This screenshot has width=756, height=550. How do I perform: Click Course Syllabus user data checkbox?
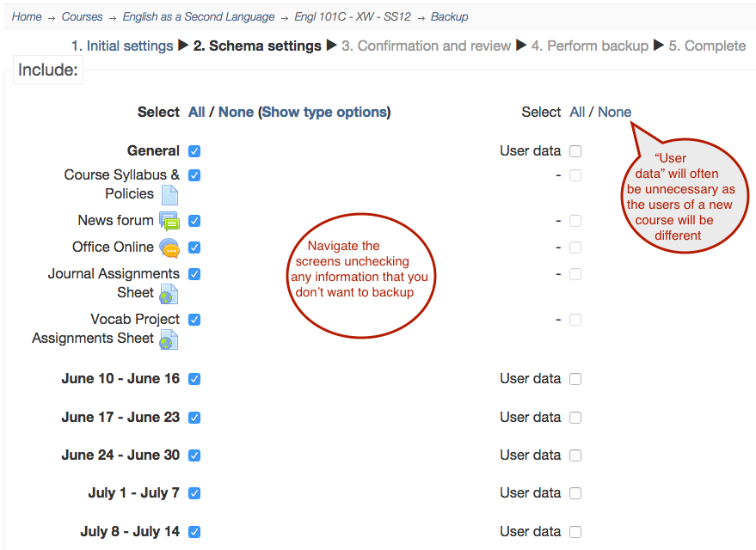[575, 175]
